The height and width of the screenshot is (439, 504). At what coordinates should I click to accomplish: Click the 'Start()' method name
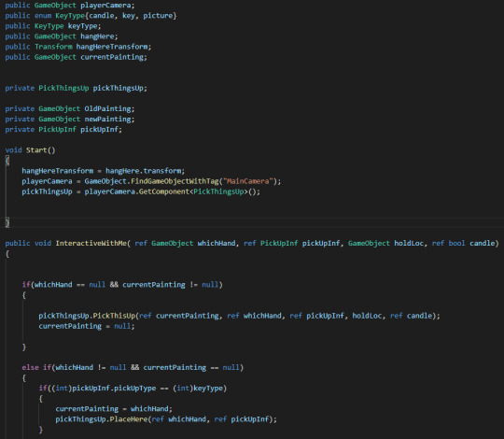click(x=40, y=150)
